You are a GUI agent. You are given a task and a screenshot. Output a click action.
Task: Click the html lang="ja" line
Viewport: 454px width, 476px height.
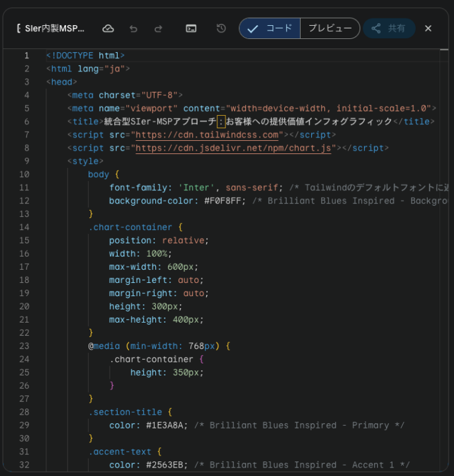(x=88, y=69)
